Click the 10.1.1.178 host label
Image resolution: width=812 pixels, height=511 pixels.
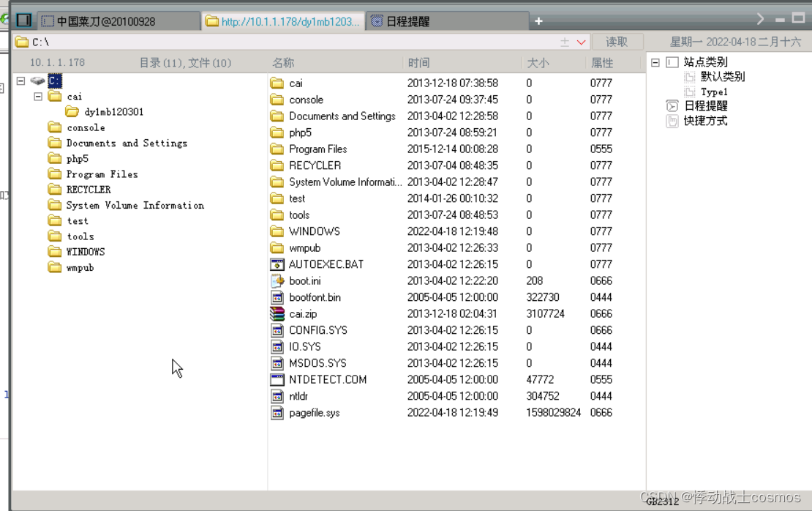tap(58, 63)
